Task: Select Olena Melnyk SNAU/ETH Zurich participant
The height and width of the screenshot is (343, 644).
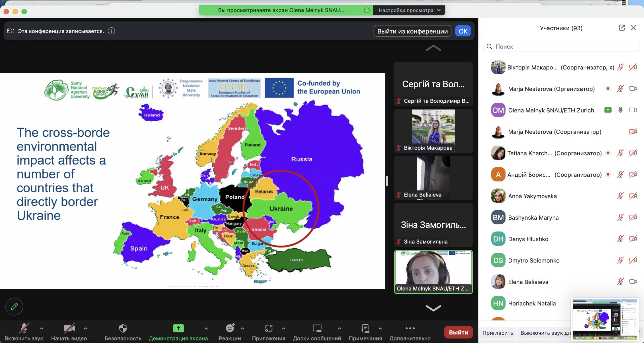Action: pyautogui.click(x=551, y=110)
